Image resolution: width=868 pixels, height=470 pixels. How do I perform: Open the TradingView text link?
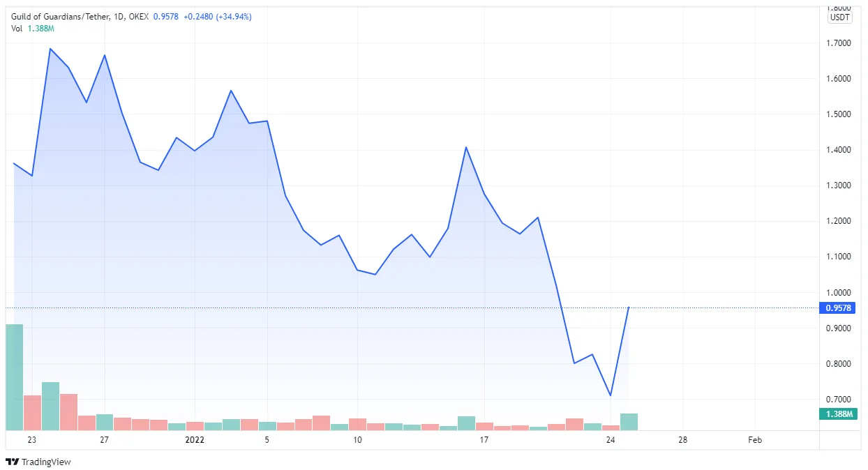[x=46, y=462]
